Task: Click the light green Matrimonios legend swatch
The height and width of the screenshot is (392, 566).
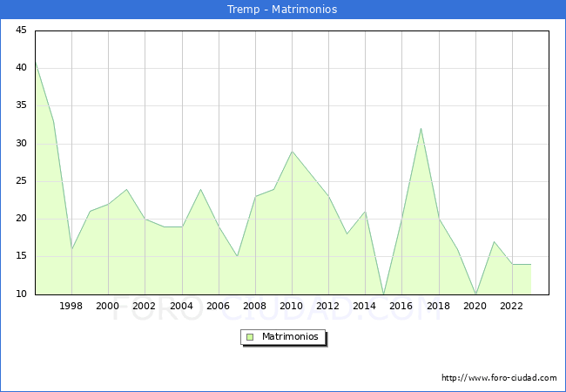Action: point(249,337)
